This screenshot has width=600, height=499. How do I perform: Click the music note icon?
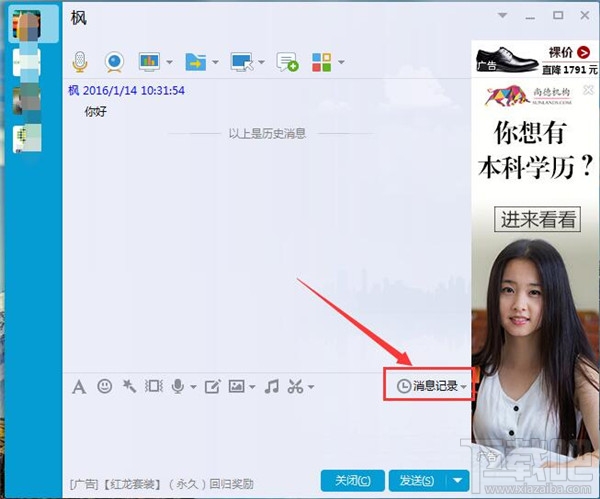tap(272, 386)
